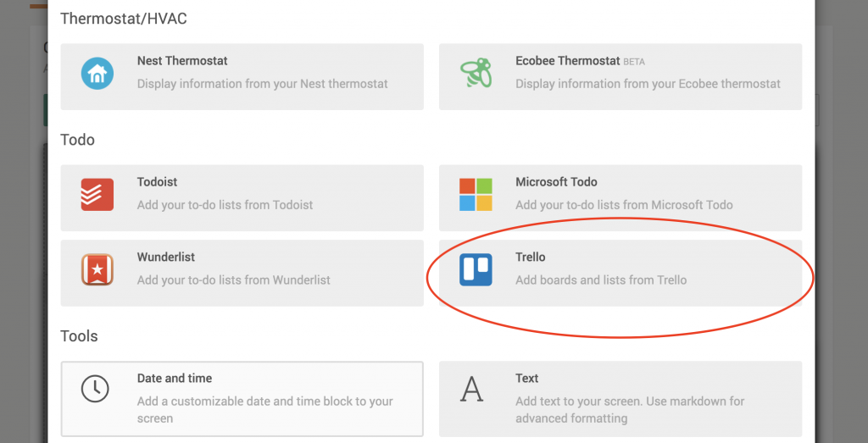
Task: Click the Nest Thermostat house icon
Action: click(97, 73)
